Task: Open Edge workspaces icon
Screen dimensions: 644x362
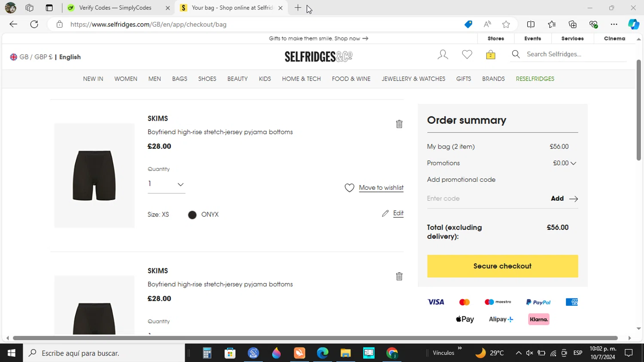Action: coord(29,8)
